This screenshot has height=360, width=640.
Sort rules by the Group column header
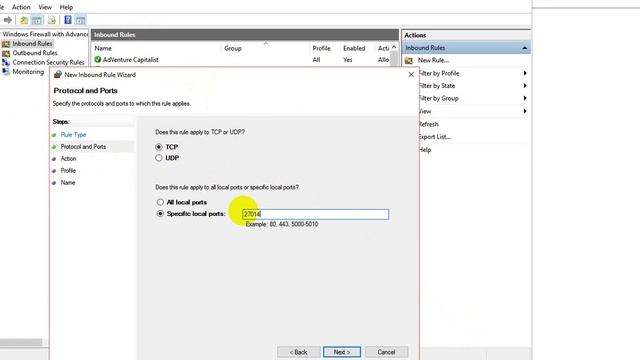[233, 48]
